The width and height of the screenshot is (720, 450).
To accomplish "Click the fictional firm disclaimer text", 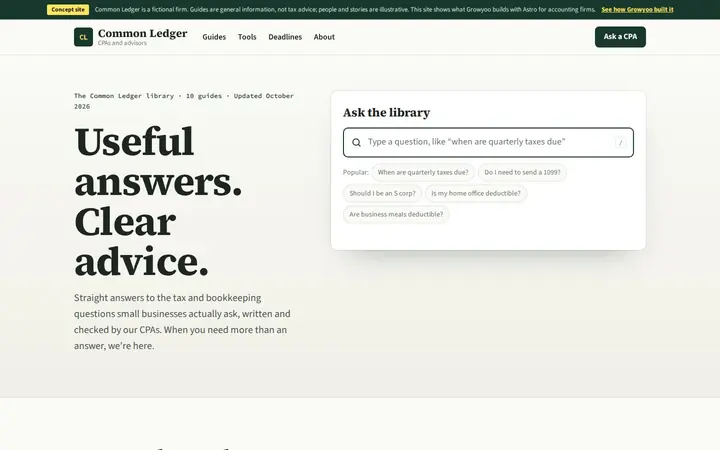I will [x=345, y=9].
